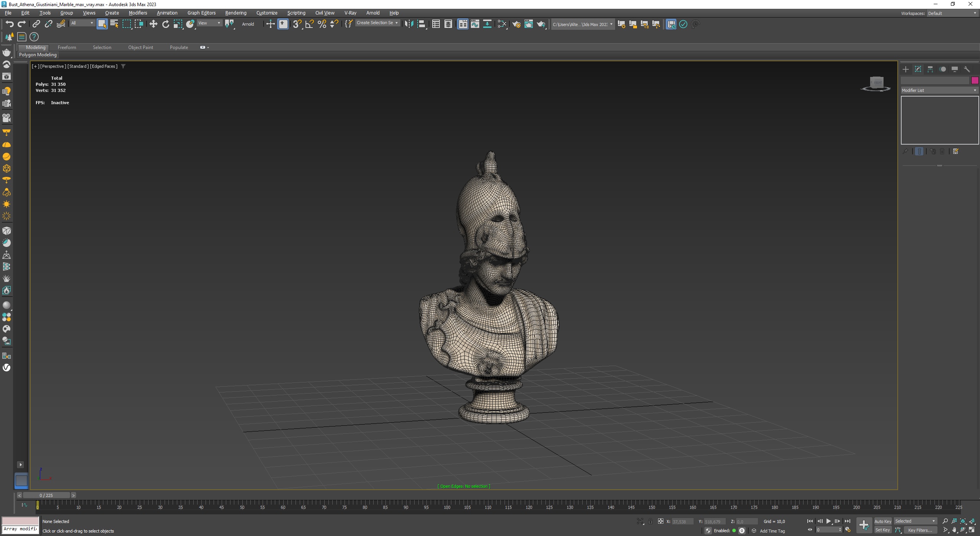The image size is (980, 536).
Task: Switch to the Freeform ribbon tab
Action: click(67, 47)
